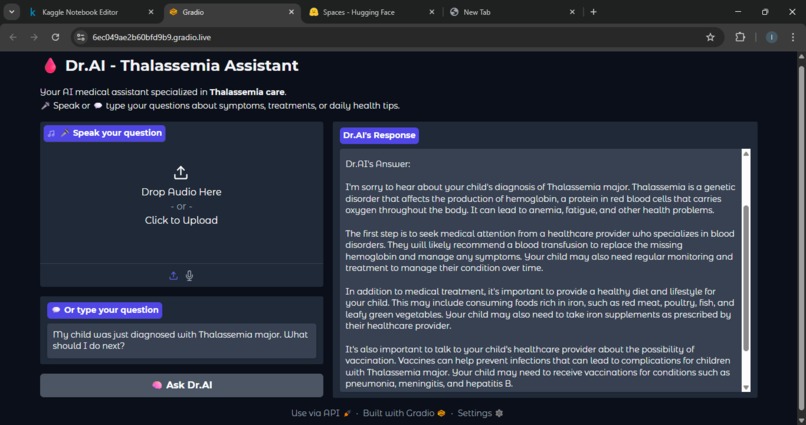Open the browser profile avatar
The height and width of the screenshot is (425, 806).
pos(772,37)
